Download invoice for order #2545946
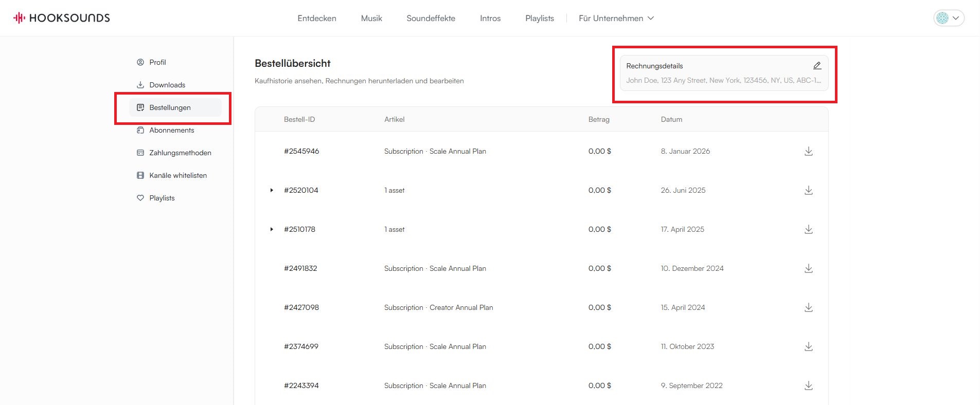 [808, 151]
